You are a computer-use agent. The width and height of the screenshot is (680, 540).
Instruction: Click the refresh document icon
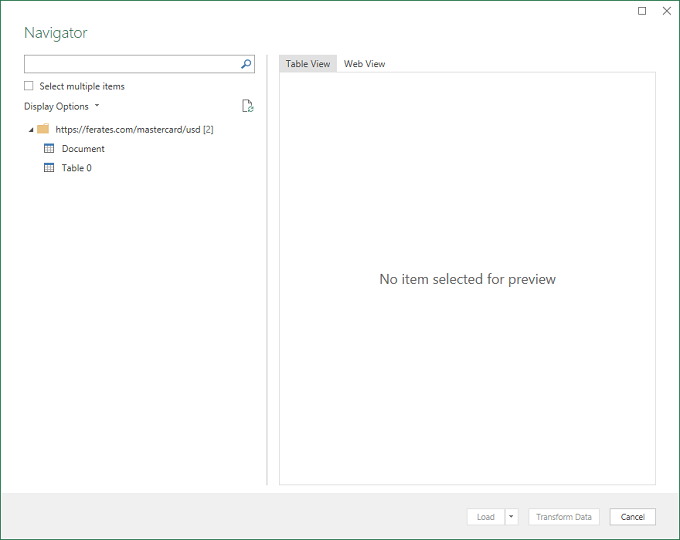click(248, 106)
